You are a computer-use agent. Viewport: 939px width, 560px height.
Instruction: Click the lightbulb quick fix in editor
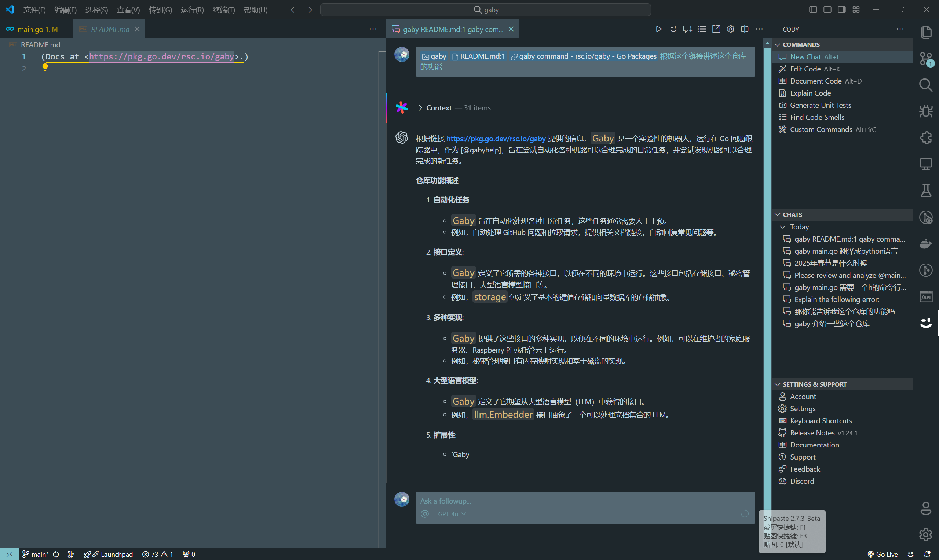click(x=45, y=67)
